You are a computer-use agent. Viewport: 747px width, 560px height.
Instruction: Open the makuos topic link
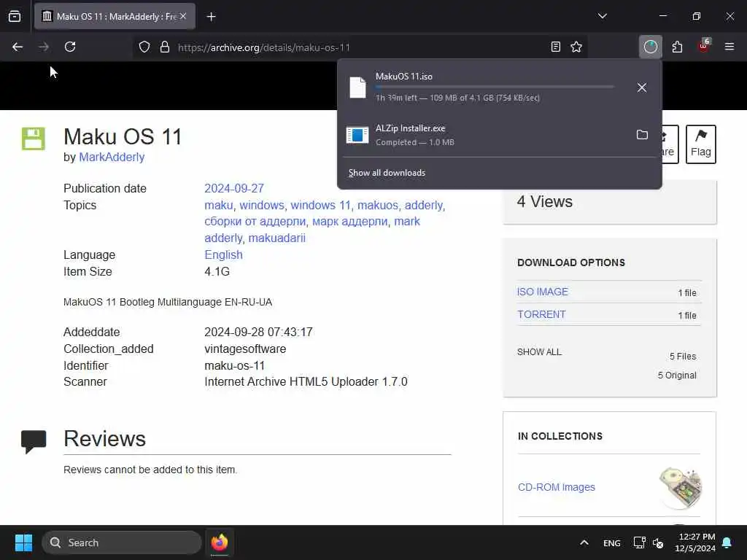(x=378, y=205)
